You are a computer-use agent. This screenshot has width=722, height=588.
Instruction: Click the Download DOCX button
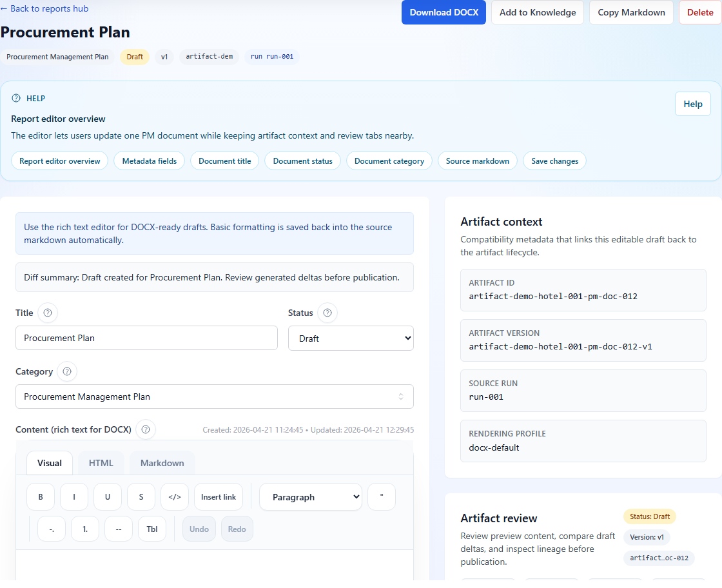tap(444, 12)
